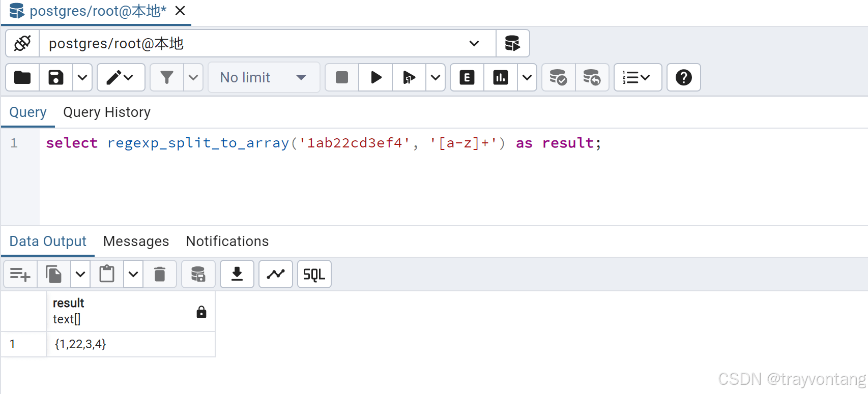This screenshot has height=394, width=868.
Task: Open the Messages tab
Action: (136, 241)
